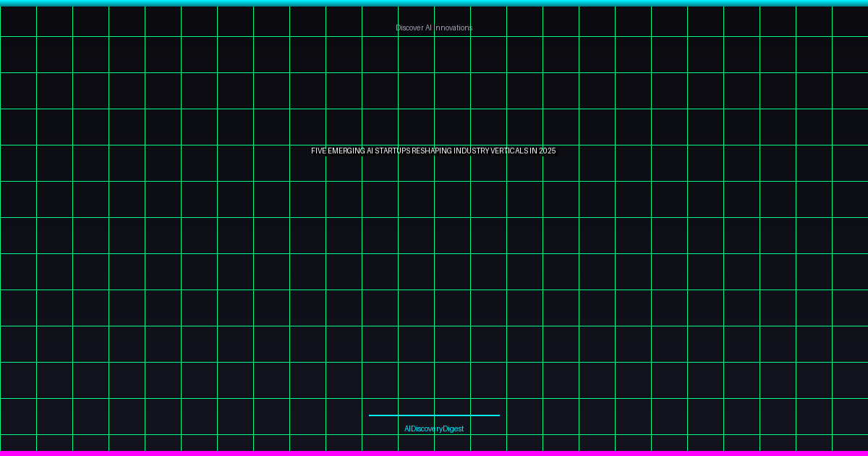
Task: Click the 'Discover AI Innovations' tagline
Action: 434,28
